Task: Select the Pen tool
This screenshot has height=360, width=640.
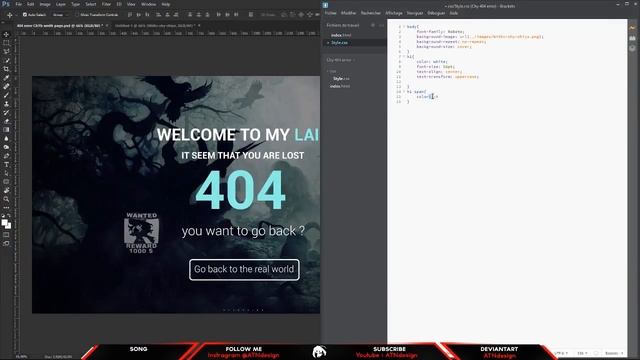Action: click(6, 156)
